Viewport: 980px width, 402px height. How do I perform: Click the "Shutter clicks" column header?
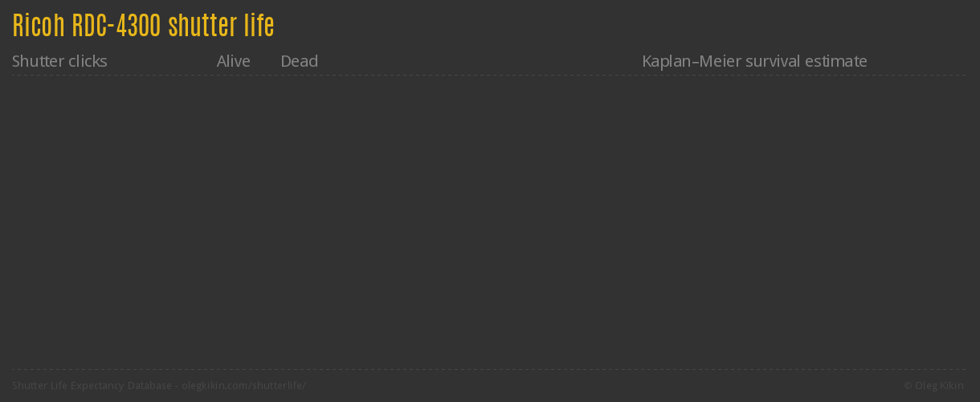pos(59,61)
